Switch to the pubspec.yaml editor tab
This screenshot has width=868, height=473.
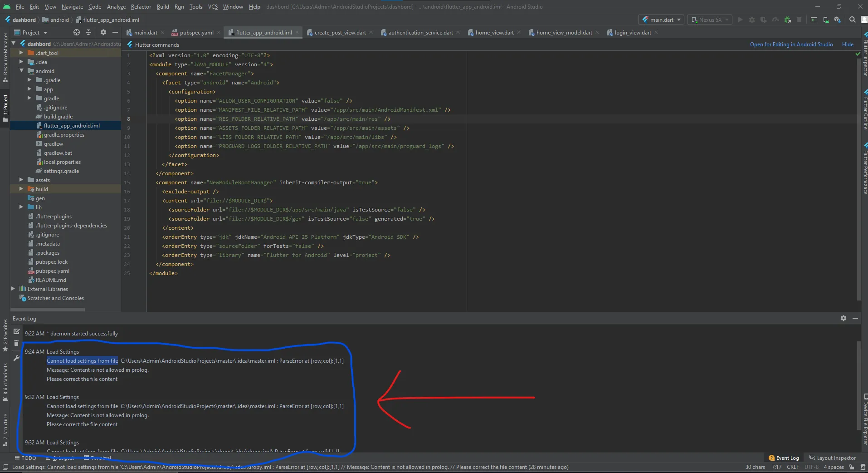(x=196, y=33)
